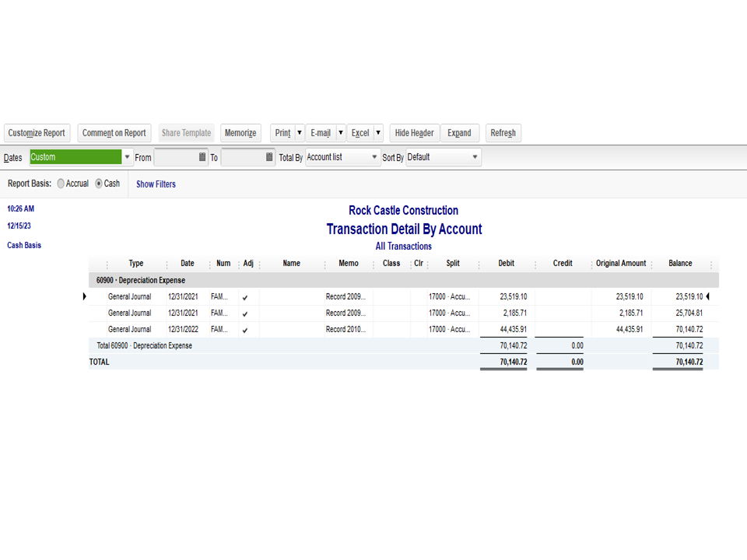The image size is (747, 560).
Task: Click the 12/31/2022 date cell
Action: pos(183,330)
